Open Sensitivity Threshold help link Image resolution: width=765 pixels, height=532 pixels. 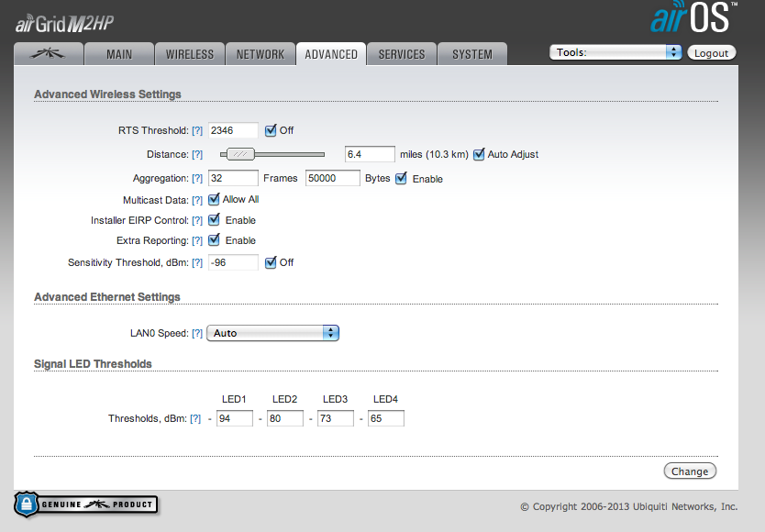197,262
